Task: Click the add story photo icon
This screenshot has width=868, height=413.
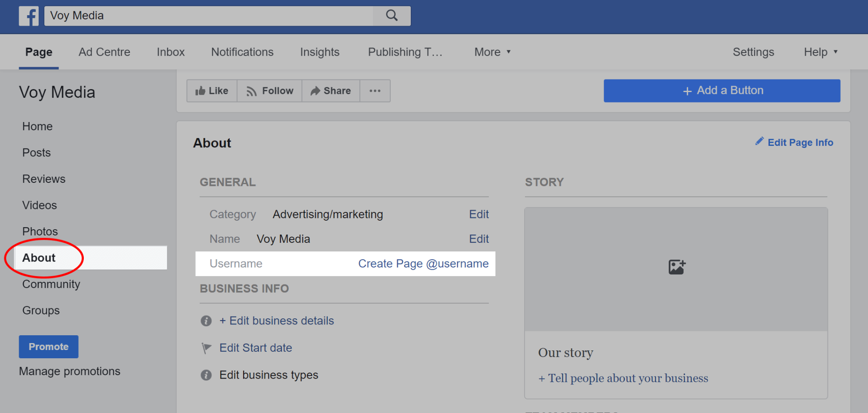Action: [677, 267]
